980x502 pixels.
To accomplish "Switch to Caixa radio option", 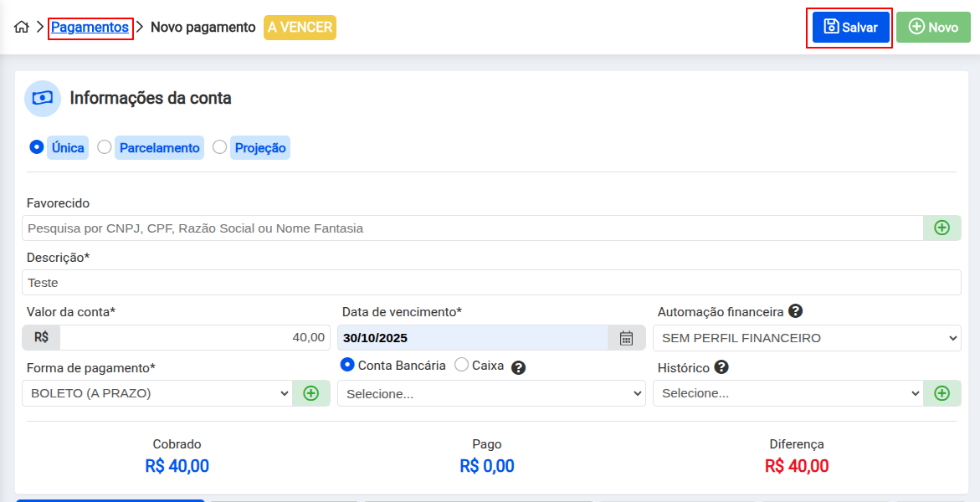I will click(461, 365).
